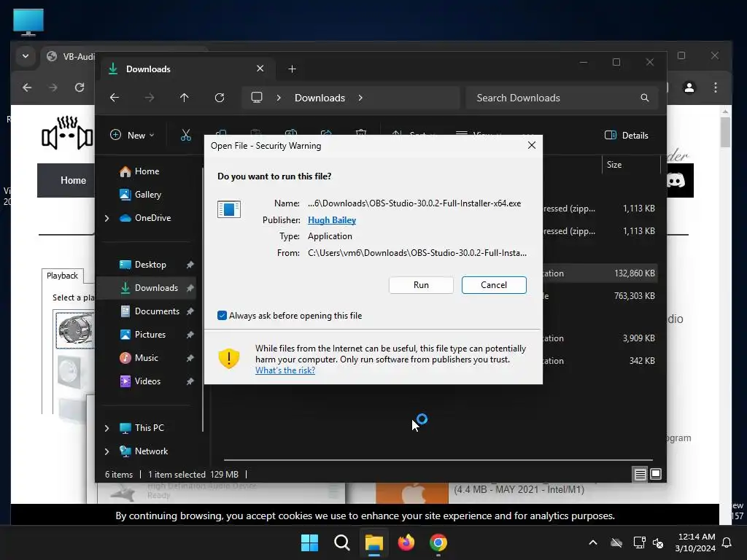Open the Chrome profile avatar icon
This screenshot has width=747, height=560.
coord(689,87)
